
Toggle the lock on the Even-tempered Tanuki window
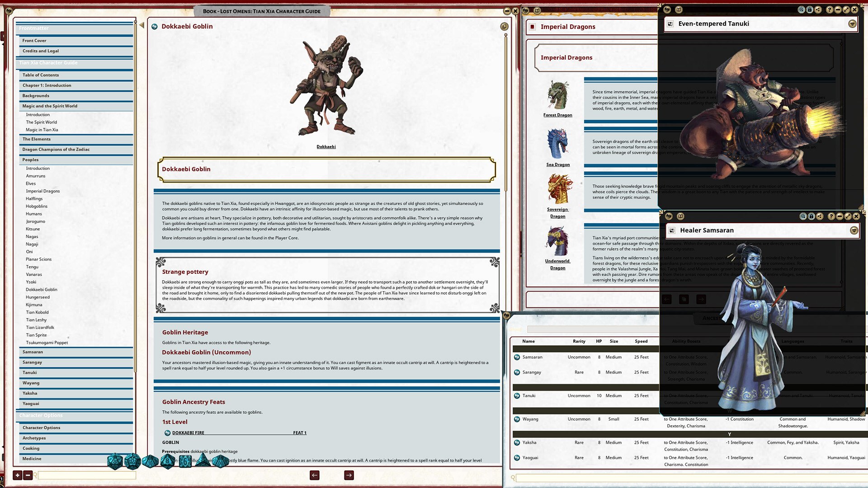click(x=810, y=9)
